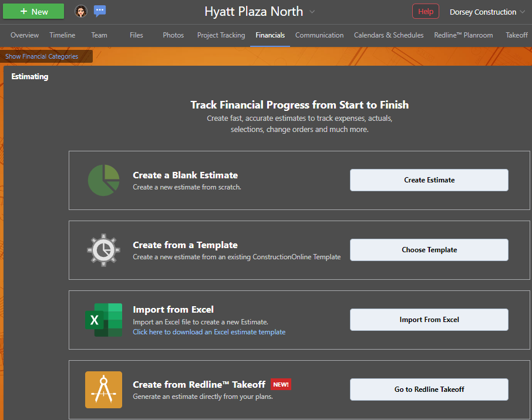Click the green pie chart estimate icon
This screenshot has height=420, width=532.
(104, 180)
